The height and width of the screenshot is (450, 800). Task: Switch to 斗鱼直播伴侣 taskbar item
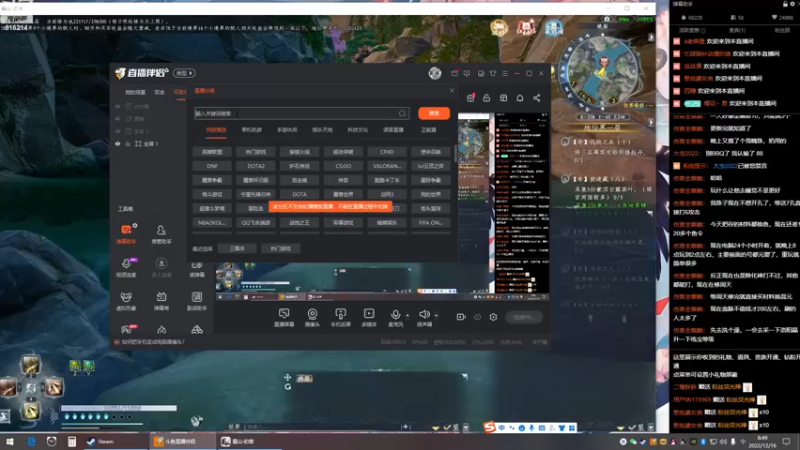point(181,441)
